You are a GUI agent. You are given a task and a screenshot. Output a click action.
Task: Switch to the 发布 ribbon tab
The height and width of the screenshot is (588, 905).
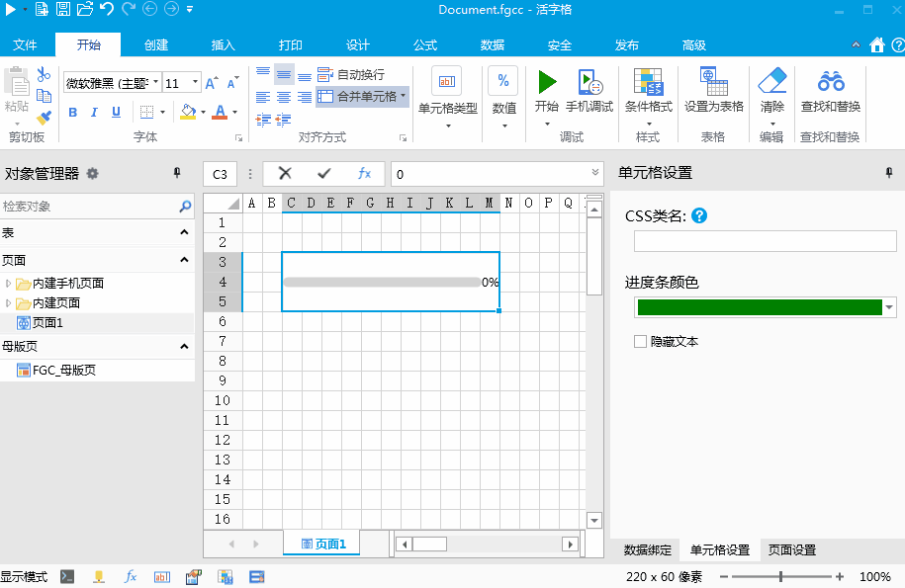pos(626,45)
